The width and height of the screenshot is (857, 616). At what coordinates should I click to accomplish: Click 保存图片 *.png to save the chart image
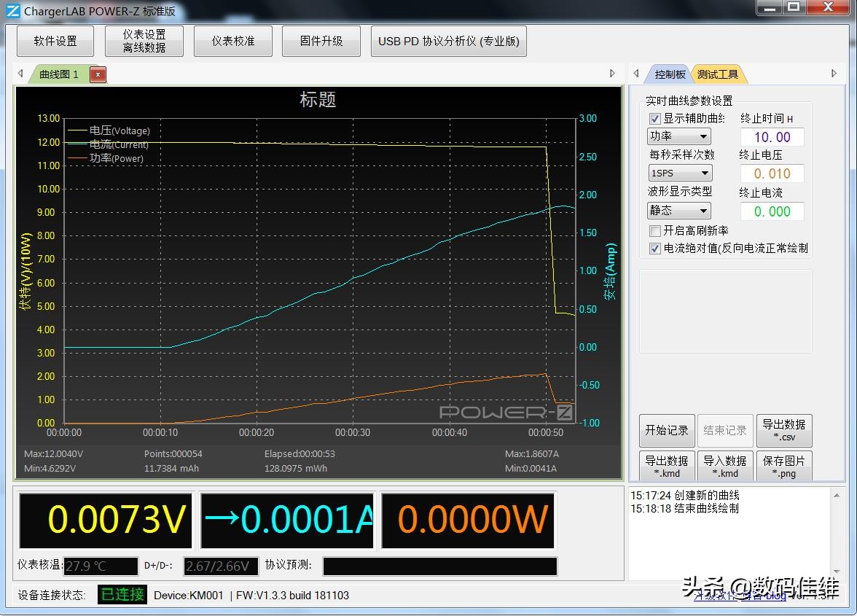click(x=784, y=467)
